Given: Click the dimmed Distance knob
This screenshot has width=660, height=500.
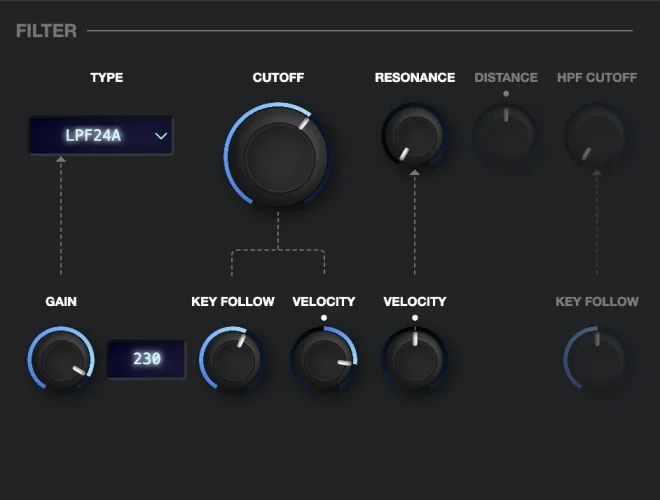Looking at the screenshot, I should [x=505, y=134].
